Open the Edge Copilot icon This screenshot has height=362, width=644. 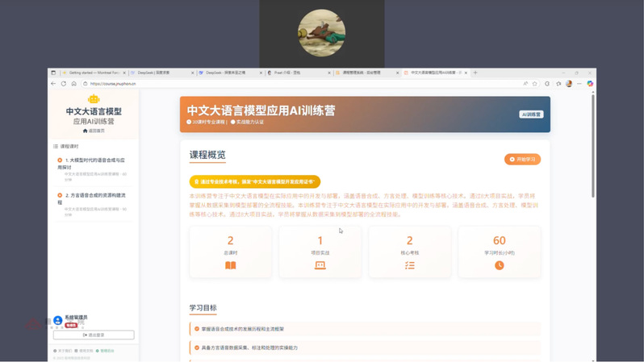click(x=590, y=83)
